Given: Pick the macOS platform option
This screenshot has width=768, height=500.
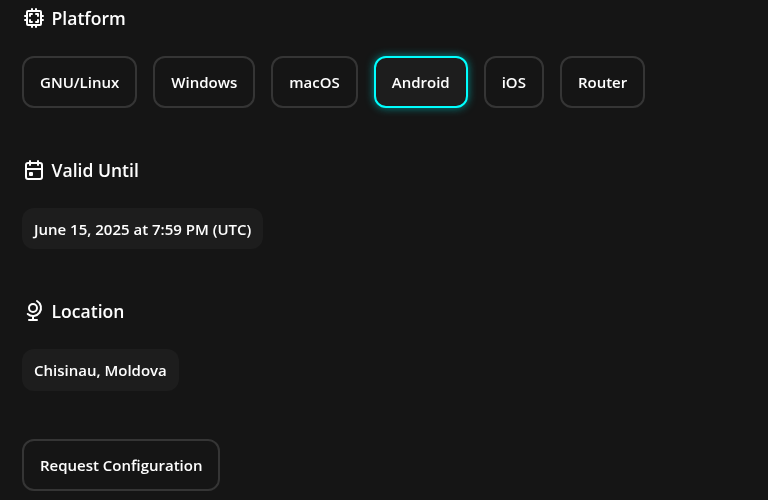Looking at the screenshot, I should coord(314,82).
